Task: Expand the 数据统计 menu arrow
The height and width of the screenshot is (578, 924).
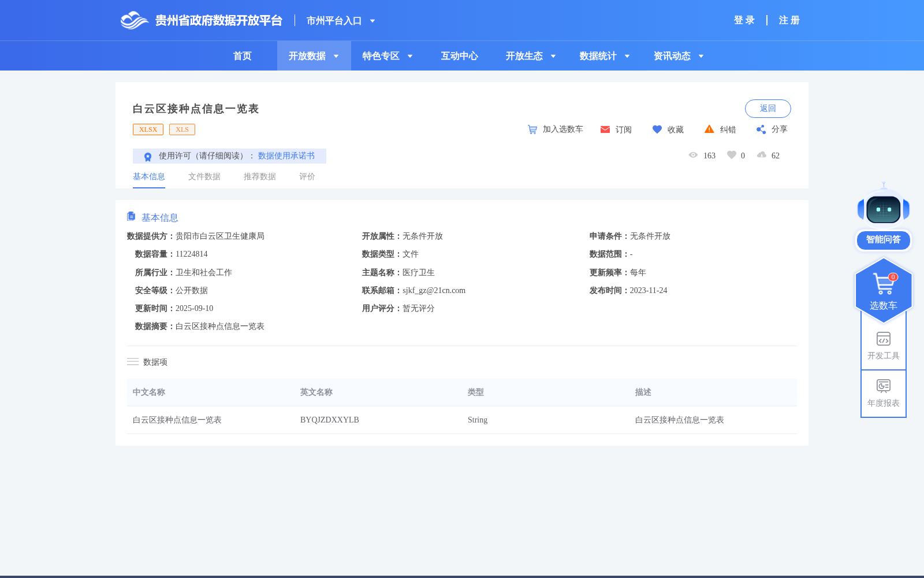Action: pyautogui.click(x=627, y=56)
